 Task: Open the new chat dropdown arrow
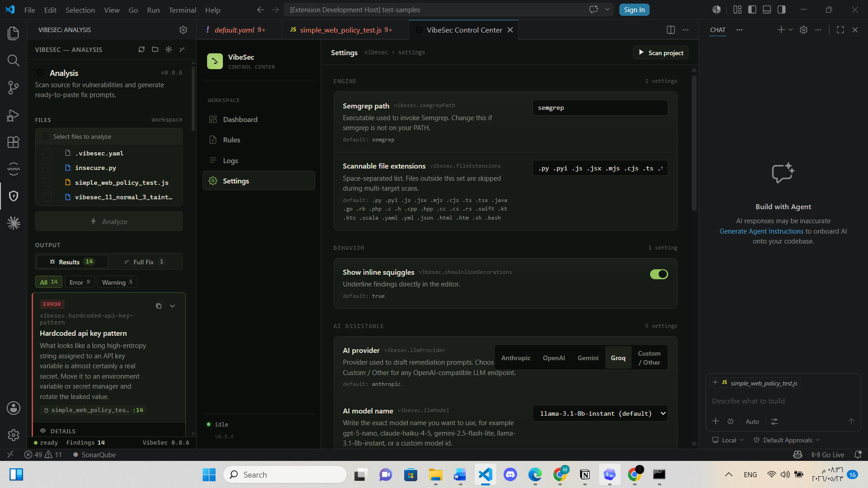pos(791,30)
